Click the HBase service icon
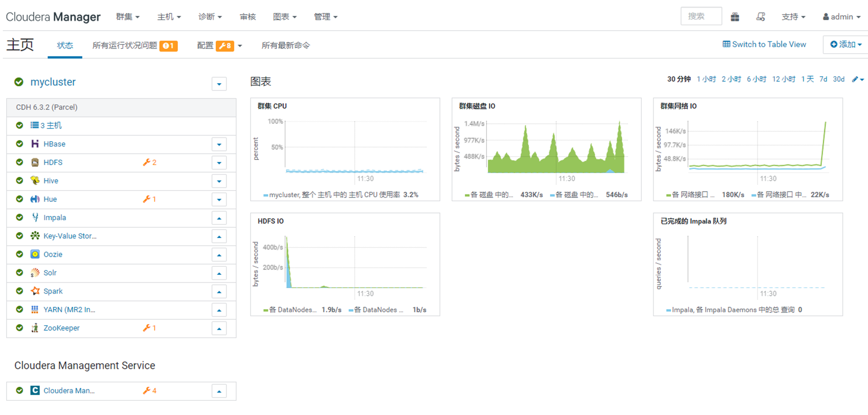868x415 pixels. 35,144
